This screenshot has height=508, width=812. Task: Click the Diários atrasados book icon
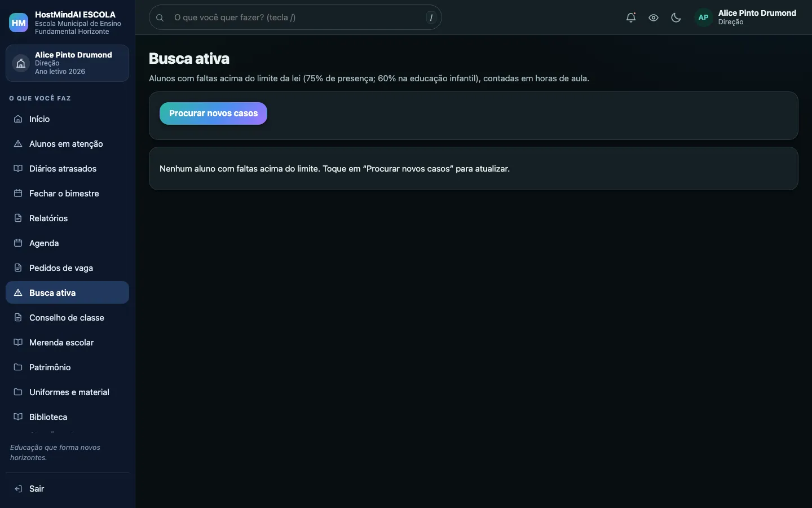click(x=18, y=169)
